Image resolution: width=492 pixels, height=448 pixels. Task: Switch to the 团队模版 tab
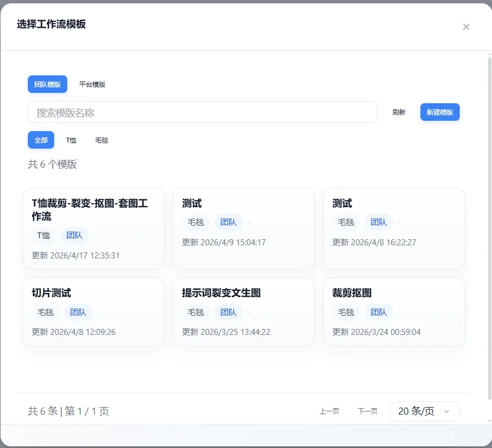point(48,84)
